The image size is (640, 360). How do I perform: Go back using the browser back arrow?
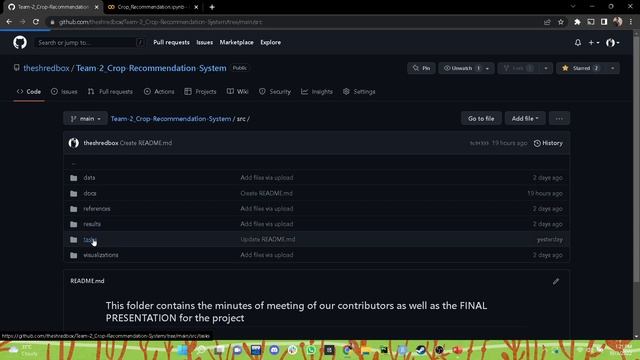pos(9,22)
